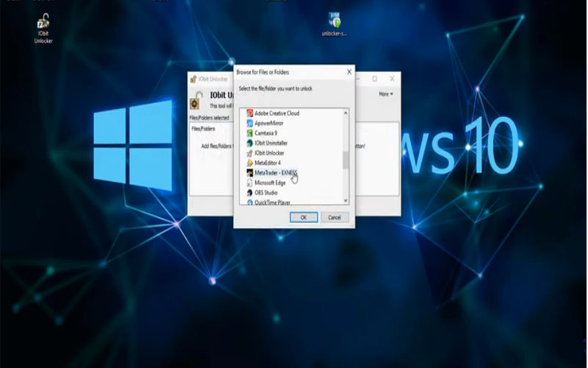Select Adobe Creative Cloud entry text
588x368 pixels.
pos(277,113)
